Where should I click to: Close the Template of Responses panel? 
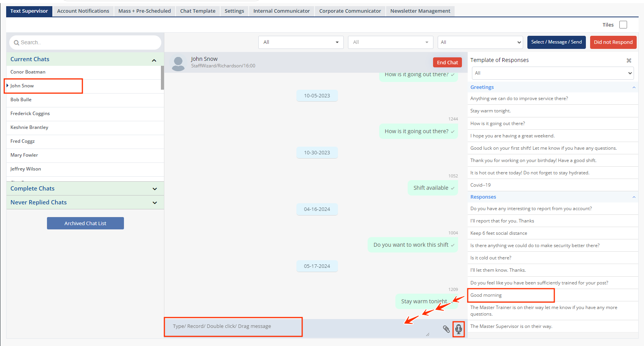pos(629,60)
